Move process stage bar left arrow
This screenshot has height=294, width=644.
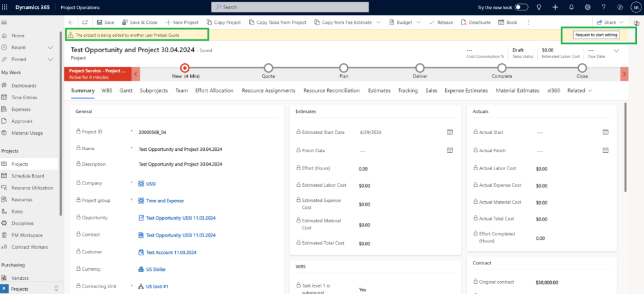(x=136, y=74)
